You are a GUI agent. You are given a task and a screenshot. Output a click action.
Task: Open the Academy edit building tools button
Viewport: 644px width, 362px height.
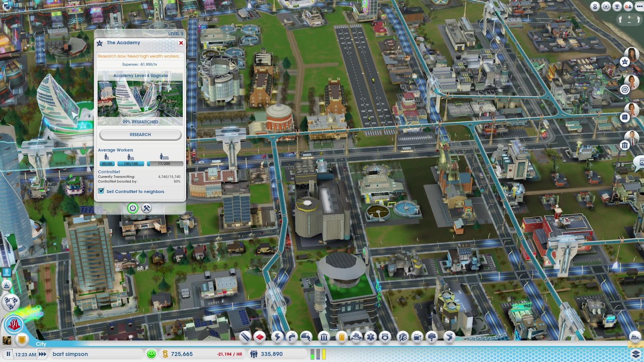pos(146,208)
